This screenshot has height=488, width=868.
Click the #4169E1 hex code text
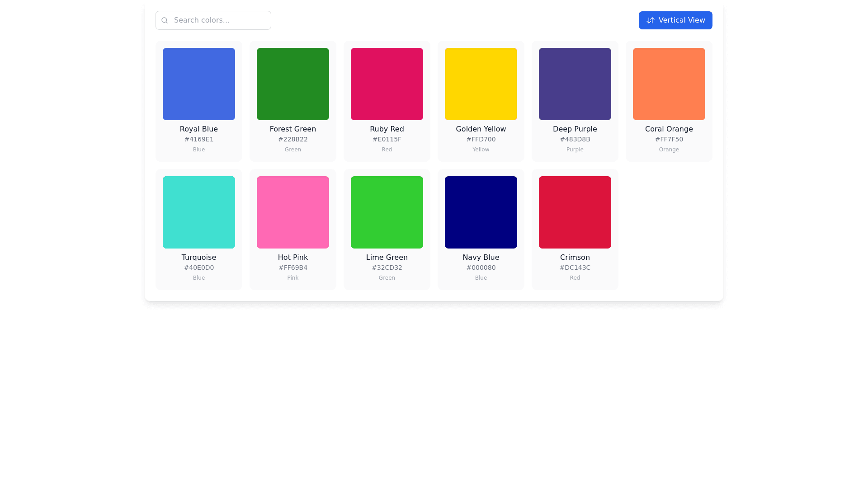[198, 139]
